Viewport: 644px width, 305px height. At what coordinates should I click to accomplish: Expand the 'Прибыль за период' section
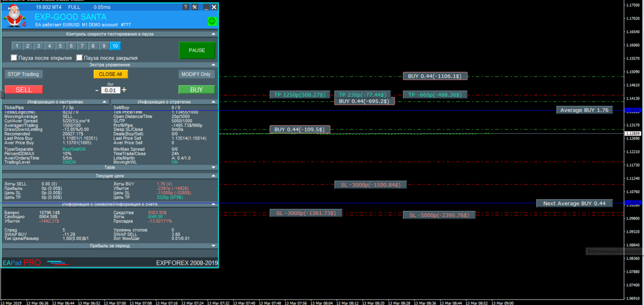tap(213, 245)
